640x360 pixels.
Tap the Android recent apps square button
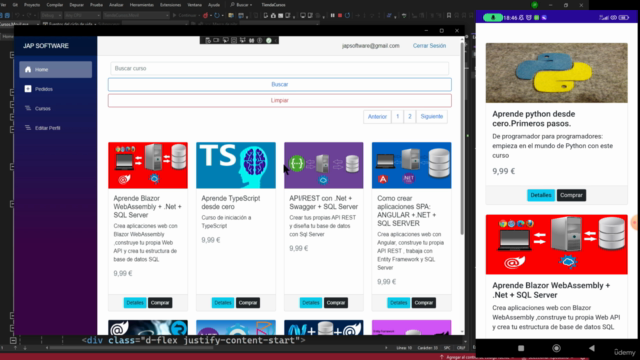coord(521,348)
